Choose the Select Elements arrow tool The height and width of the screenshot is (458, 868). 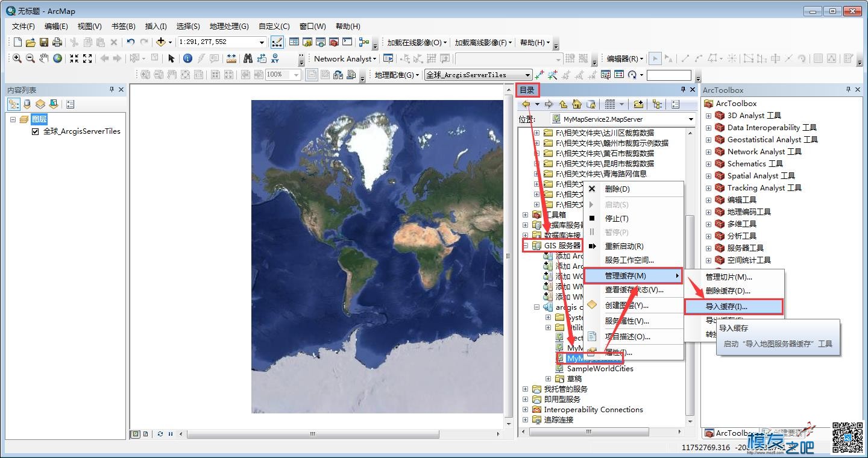point(172,58)
